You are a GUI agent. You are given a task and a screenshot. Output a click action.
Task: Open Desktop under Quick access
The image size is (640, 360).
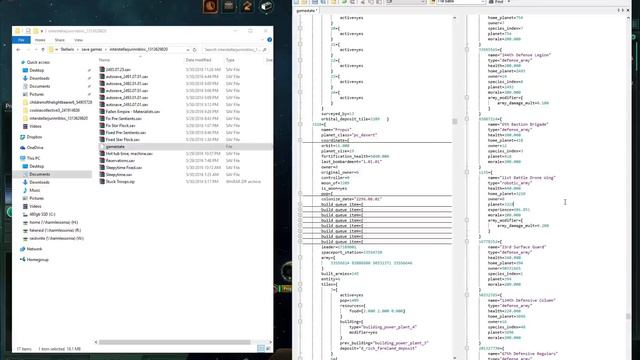tap(36, 70)
